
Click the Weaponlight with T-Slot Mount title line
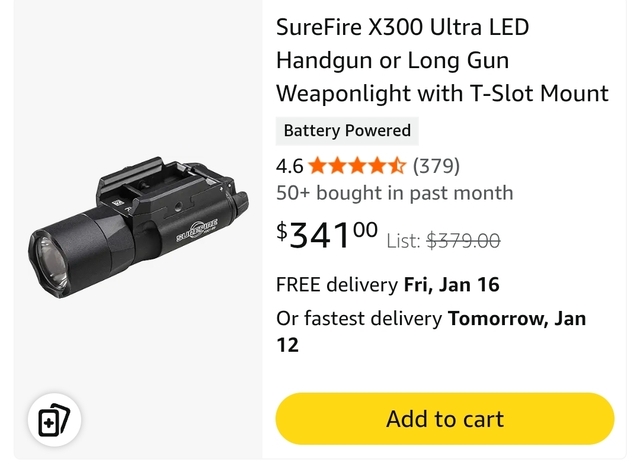(x=442, y=94)
